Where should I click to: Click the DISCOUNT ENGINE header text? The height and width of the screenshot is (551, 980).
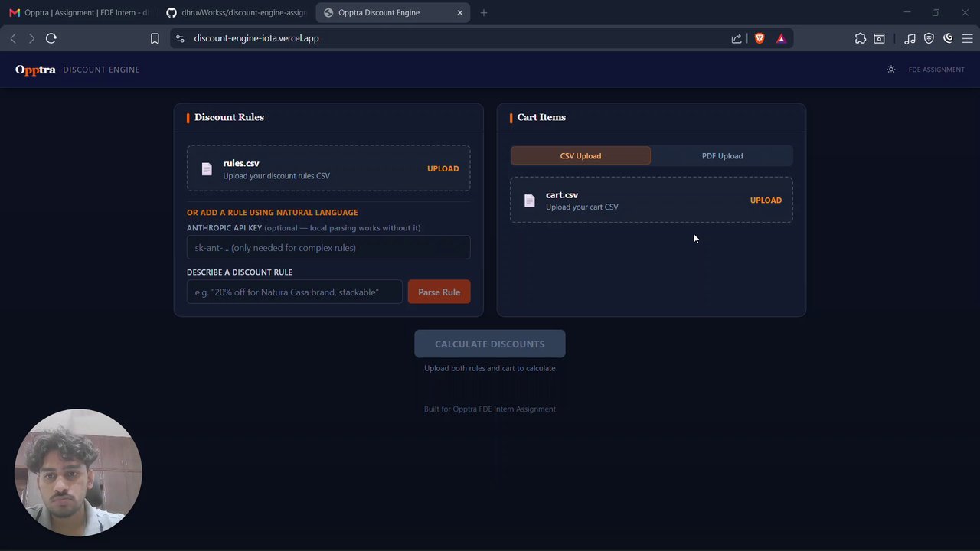pos(101,70)
